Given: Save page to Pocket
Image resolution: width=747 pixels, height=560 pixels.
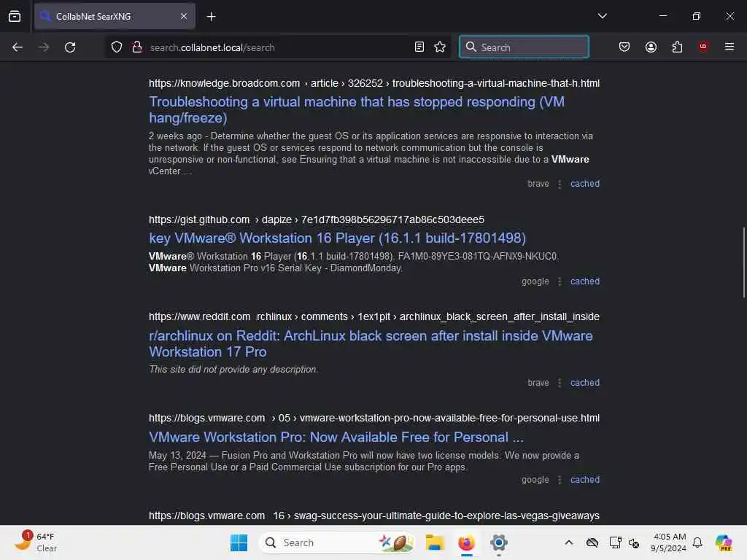Looking at the screenshot, I should pos(624,47).
